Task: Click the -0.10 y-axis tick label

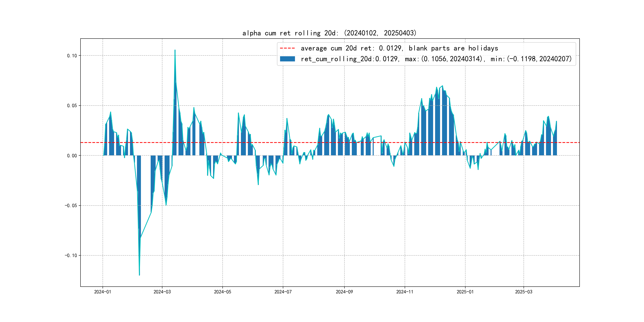Action: pyautogui.click(x=71, y=255)
